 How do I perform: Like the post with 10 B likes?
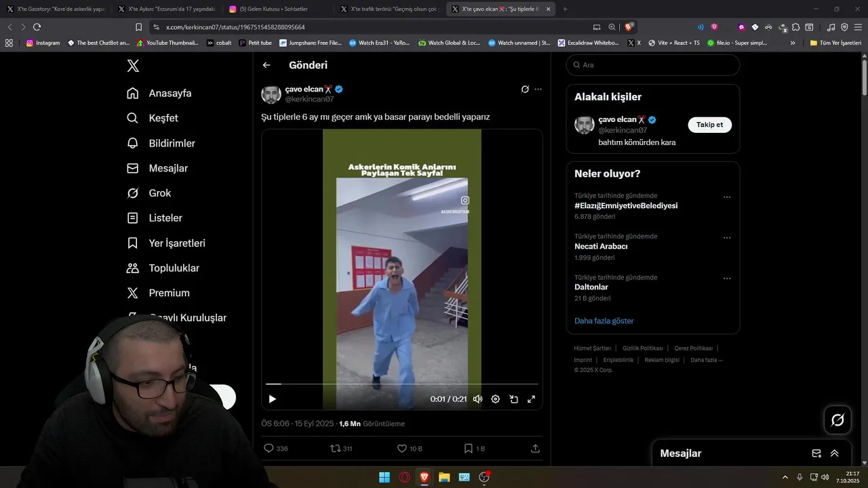click(410, 449)
